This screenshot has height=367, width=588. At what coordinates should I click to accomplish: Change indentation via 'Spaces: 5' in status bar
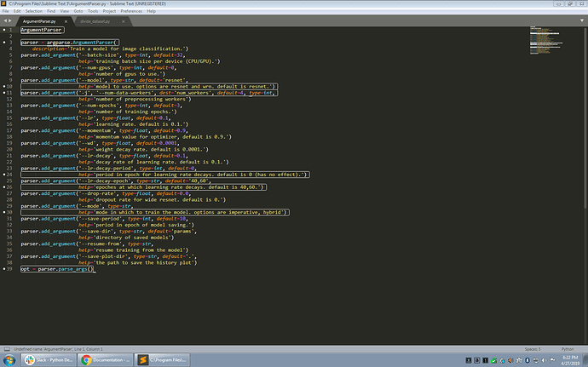tap(533, 349)
